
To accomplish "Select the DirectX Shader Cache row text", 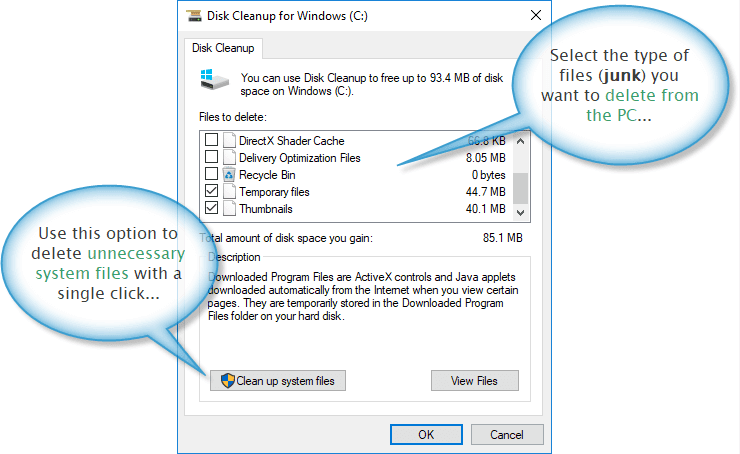I will tap(292, 141).
